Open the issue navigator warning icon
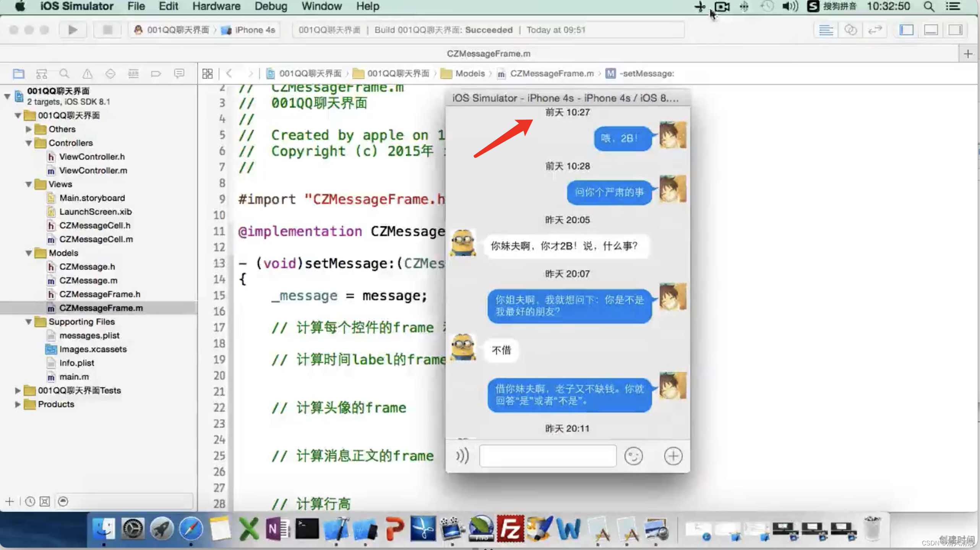This screenshot has height=550, width=980. coord(88,73)
